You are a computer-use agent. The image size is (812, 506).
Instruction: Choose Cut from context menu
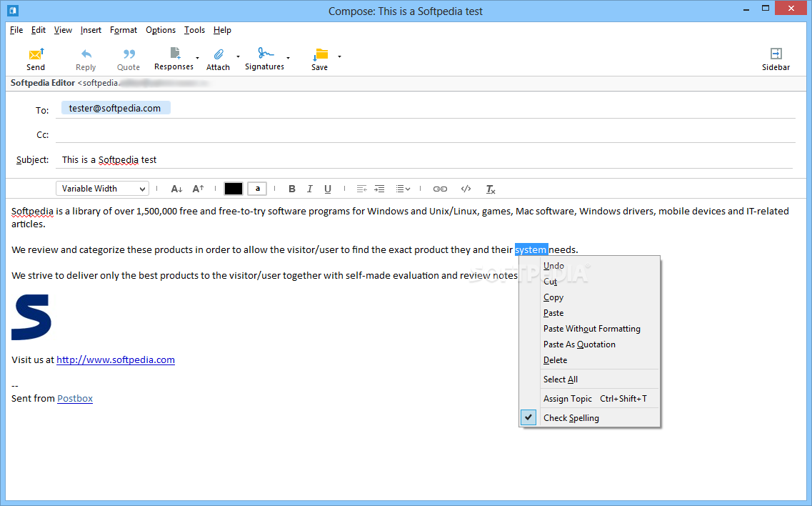[590, 282]
